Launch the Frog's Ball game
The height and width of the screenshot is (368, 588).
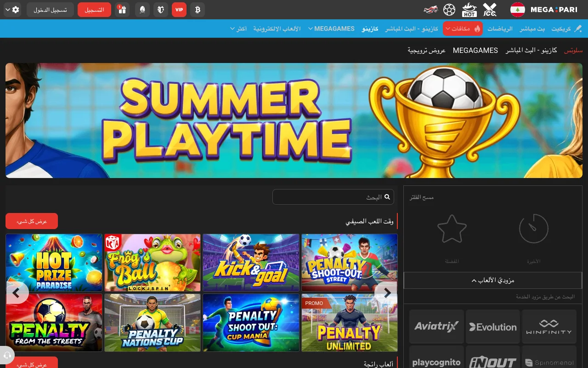pyautogui.click(x=153, y=263)
